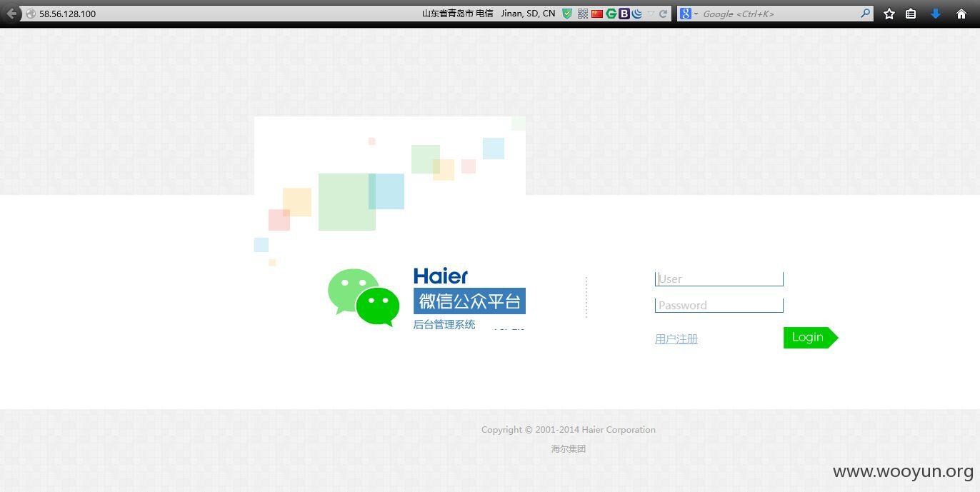Click the search magnifier icon
Viewport: 980px width, 492px height.
click(866, 13)
